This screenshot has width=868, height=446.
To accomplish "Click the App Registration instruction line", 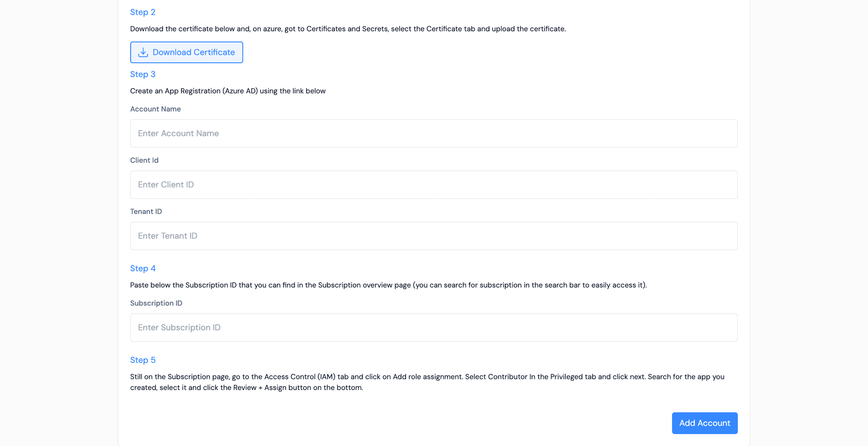I will tap(228, 91).
